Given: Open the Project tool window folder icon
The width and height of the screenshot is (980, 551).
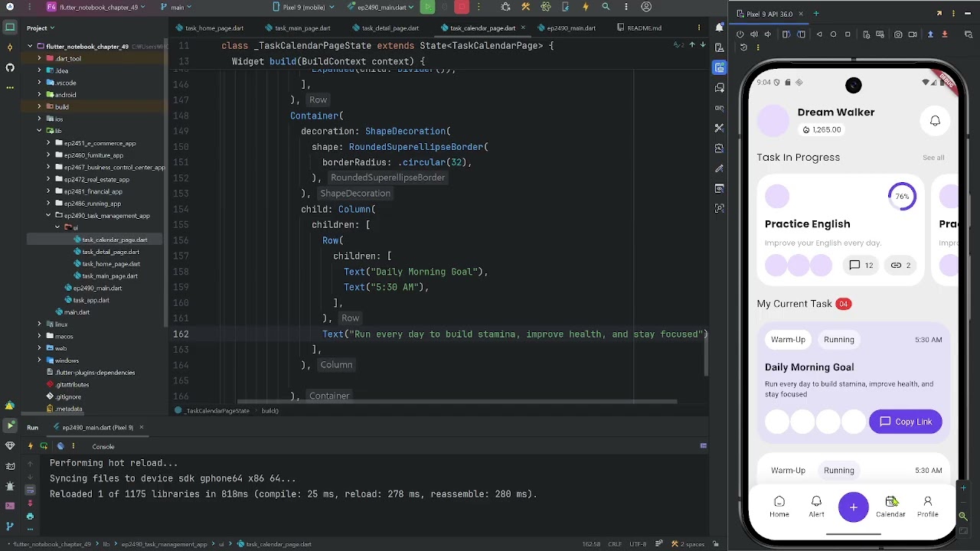Looking at the screenshot, I should (x=10, y=28).
